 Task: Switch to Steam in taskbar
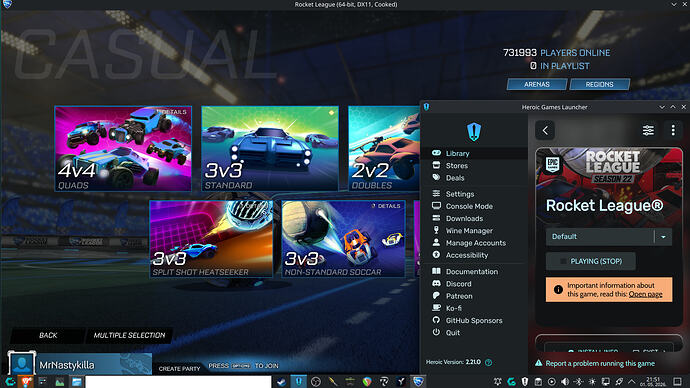281,381
